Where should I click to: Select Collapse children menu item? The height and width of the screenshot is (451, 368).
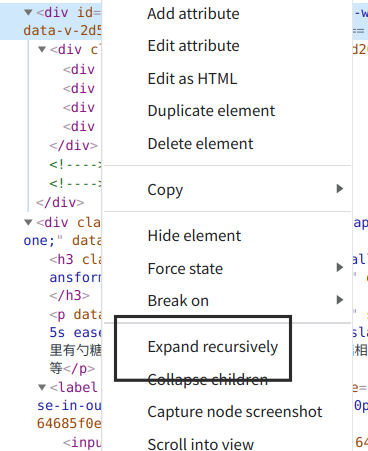click(208, 379)
